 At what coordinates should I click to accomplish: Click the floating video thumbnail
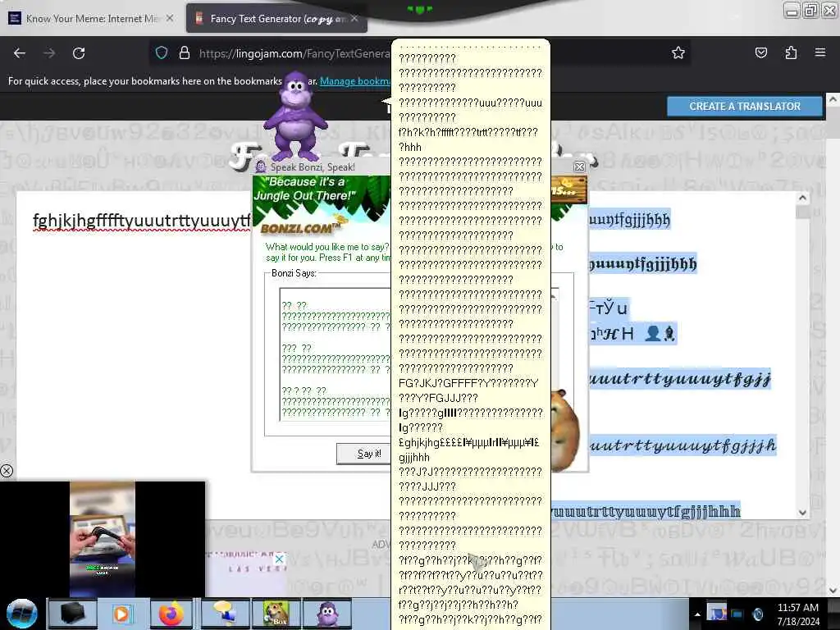pos(103,538)
